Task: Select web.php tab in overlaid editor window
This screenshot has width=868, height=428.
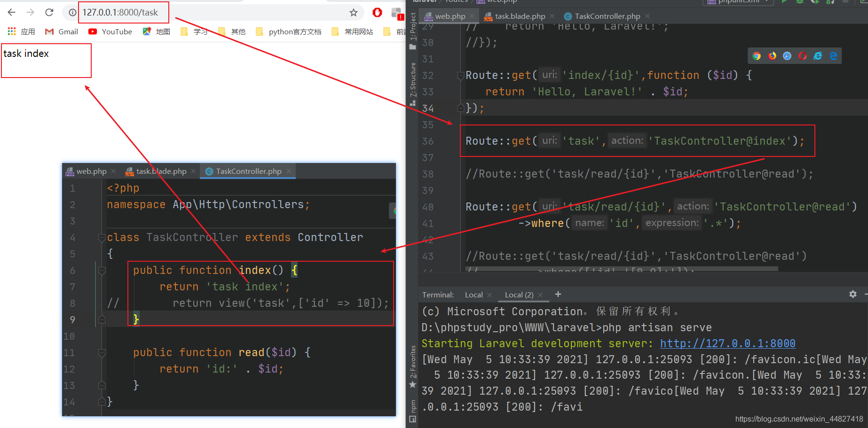Action: (91, 171)
